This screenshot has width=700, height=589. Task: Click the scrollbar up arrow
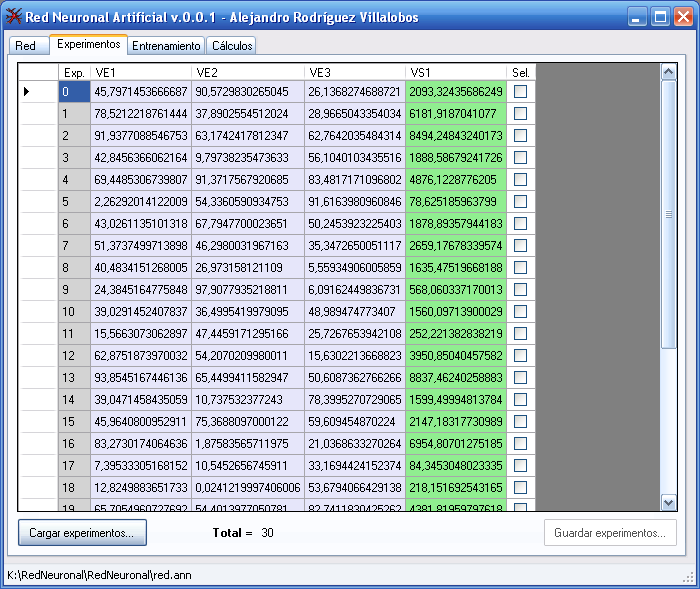669,71
